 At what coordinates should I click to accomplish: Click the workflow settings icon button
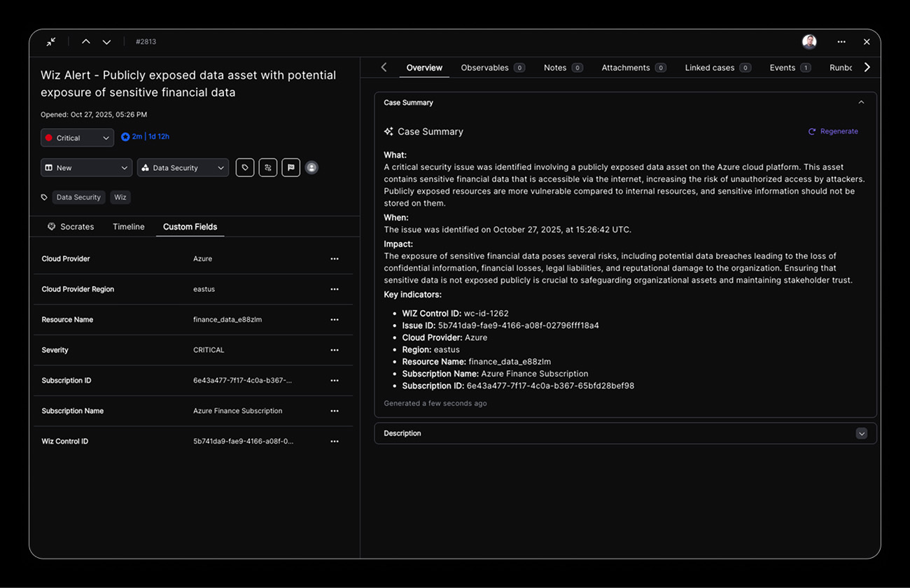268,168
